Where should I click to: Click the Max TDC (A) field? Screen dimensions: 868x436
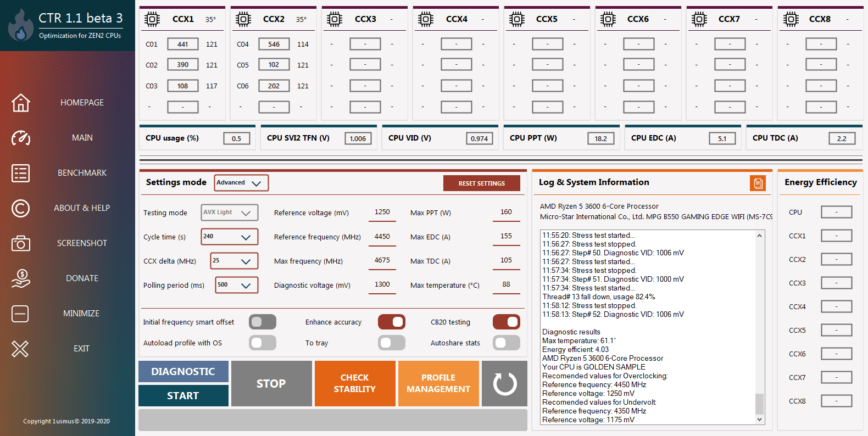pyautogui.click(x=506, y=261)
